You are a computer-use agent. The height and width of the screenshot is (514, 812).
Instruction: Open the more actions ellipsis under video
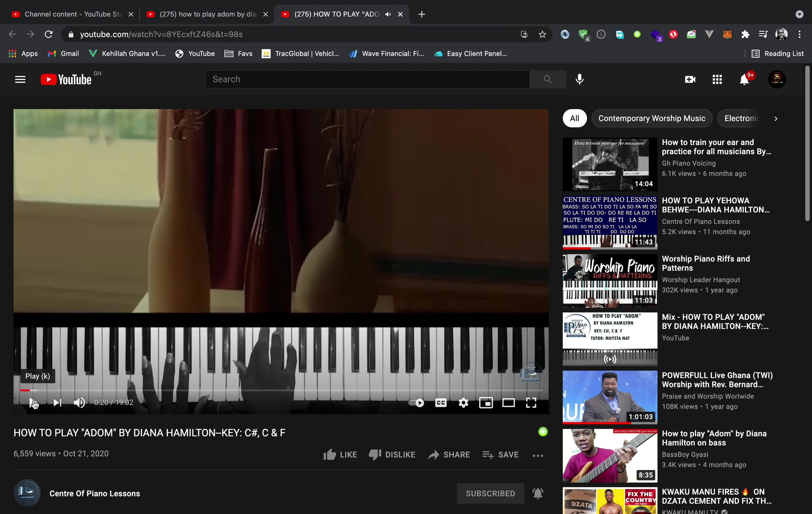click(538, 455)
